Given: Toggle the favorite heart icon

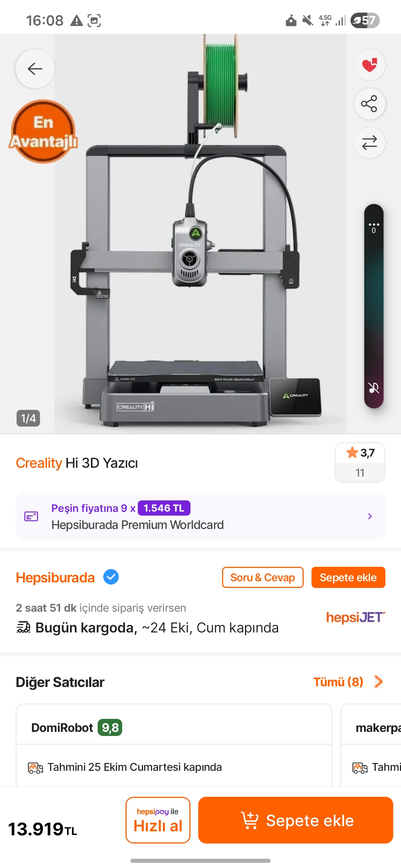Looking at the screenshot, I should pos(369,65).
